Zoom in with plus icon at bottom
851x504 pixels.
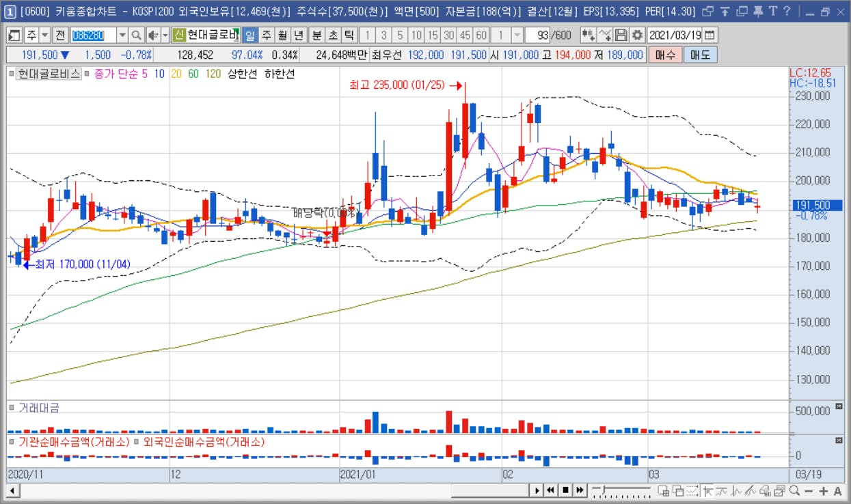click(x=824, y=490)
